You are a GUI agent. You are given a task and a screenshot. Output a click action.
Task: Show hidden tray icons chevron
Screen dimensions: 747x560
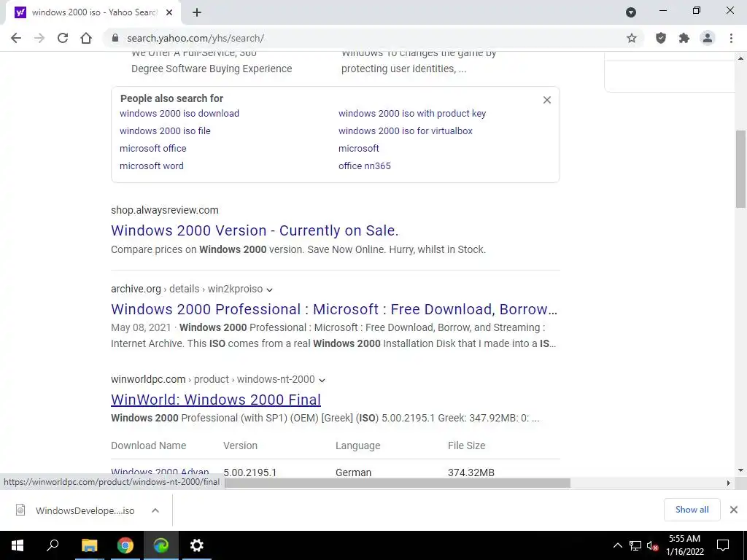point(617,545)
